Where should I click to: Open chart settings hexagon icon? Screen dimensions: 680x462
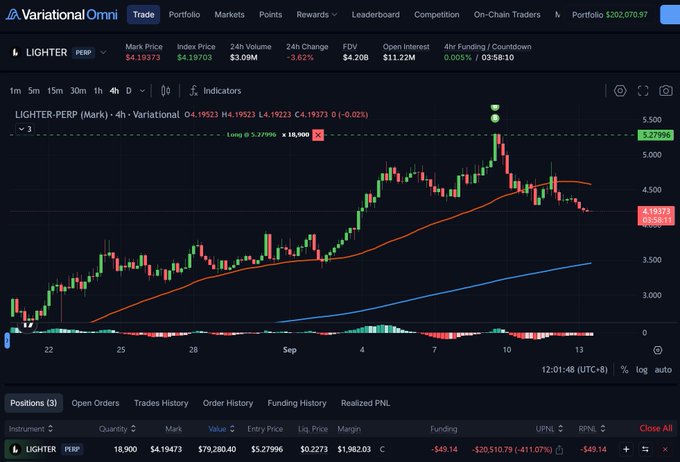tap(620, 91)
